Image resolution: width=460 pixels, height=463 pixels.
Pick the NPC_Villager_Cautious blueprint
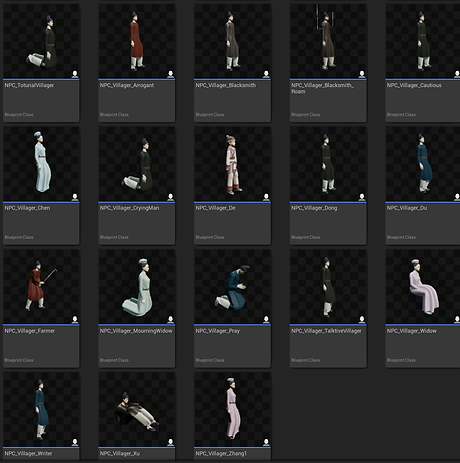(x=423, y=41)
